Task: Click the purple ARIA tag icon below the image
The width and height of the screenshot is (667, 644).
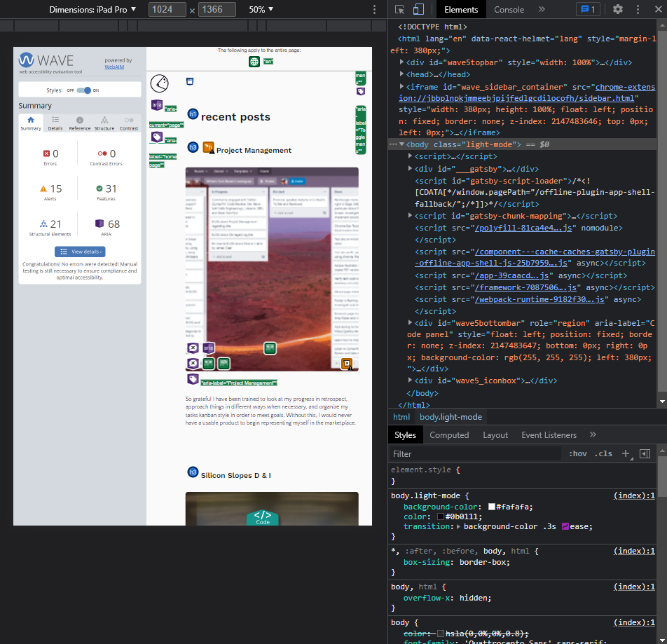Action: coord(193,379)
